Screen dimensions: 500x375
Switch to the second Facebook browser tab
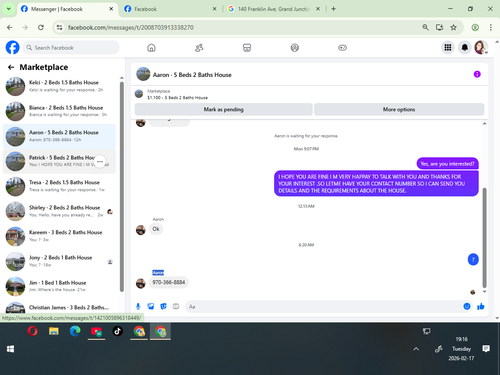pos(170,9)
